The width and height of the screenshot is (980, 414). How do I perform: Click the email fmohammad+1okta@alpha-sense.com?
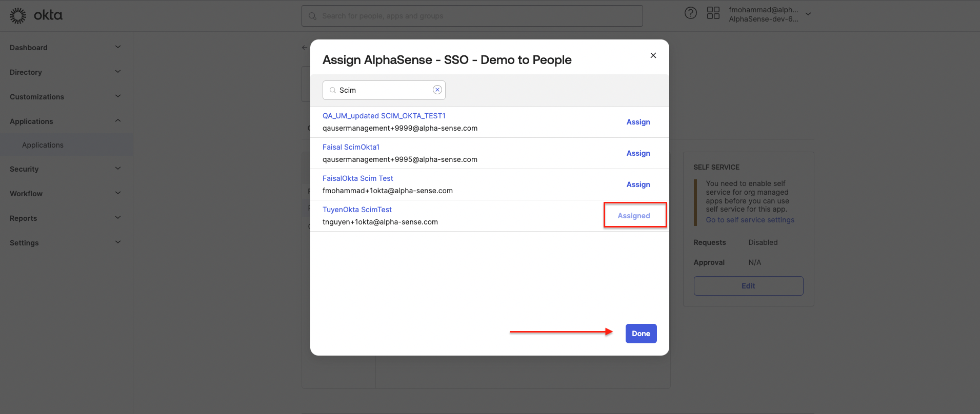(388, 191)
